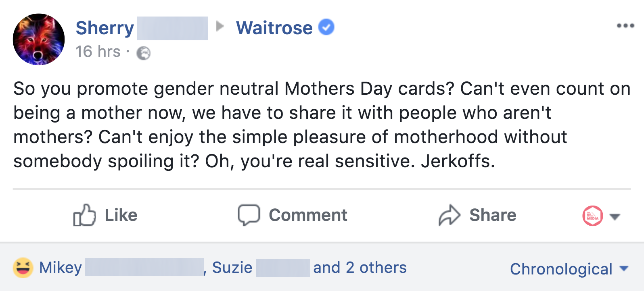Click the red Media page avatar icon

point(592,216)
